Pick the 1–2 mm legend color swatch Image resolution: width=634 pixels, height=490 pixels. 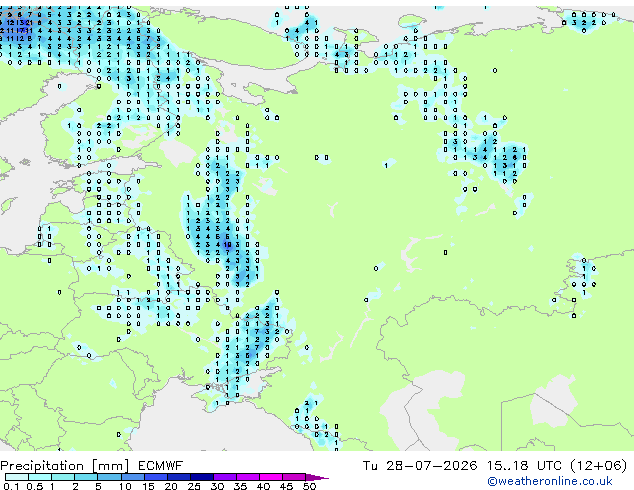[x=63, y=477]
